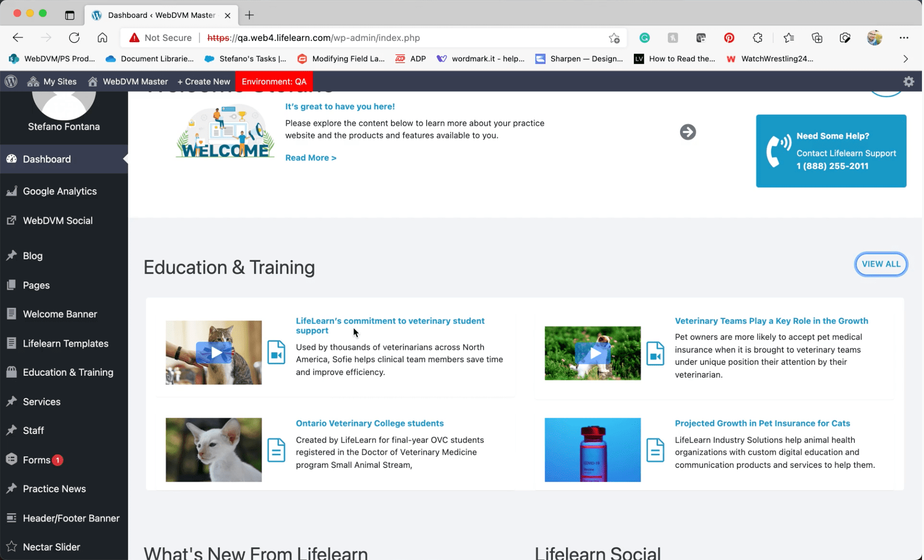Click the Forms notification badge
Image resolution: width=924 pixels, height=560 pixels.
tap(58, 460)
